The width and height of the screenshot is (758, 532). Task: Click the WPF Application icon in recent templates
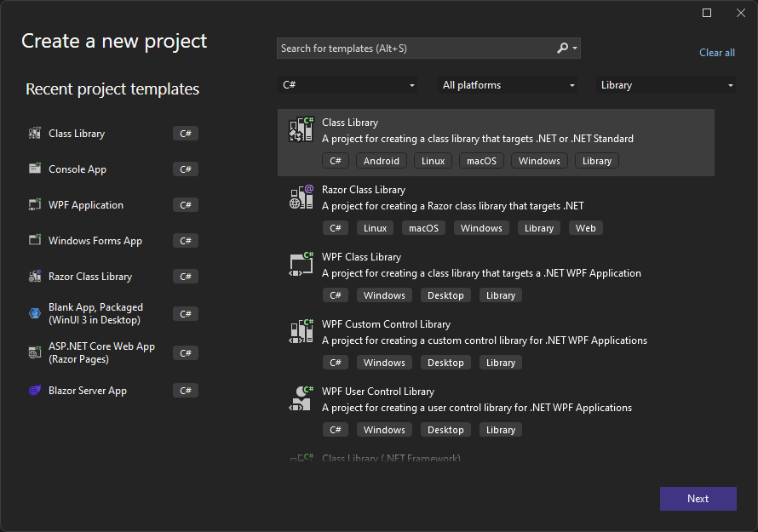[35, 204]
